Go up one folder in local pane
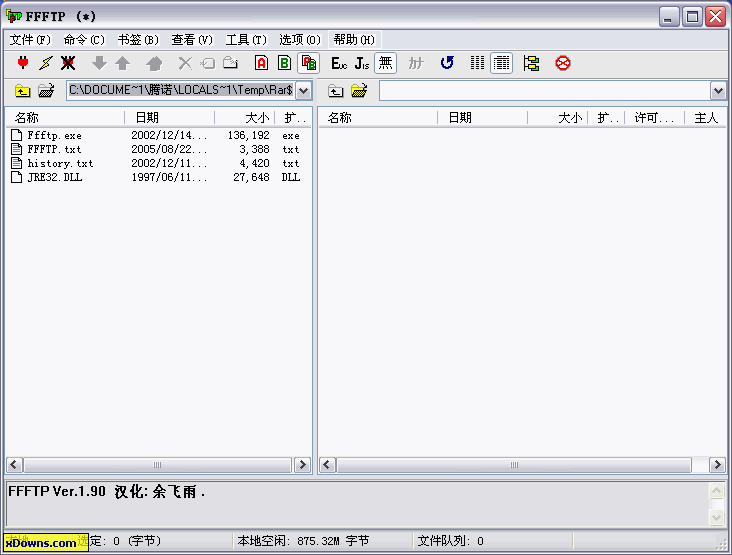732x555 pixels. click(x=22, y=91)
